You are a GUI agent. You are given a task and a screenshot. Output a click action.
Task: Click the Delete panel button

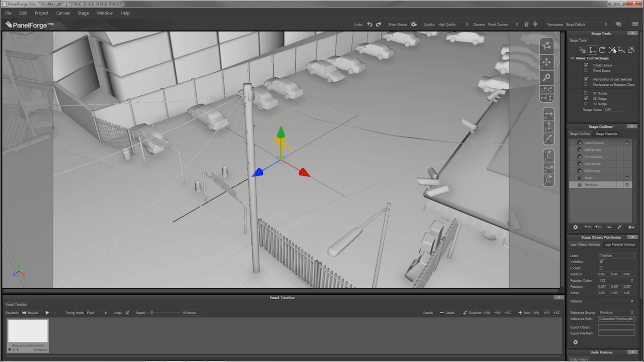tap(447, 313)
